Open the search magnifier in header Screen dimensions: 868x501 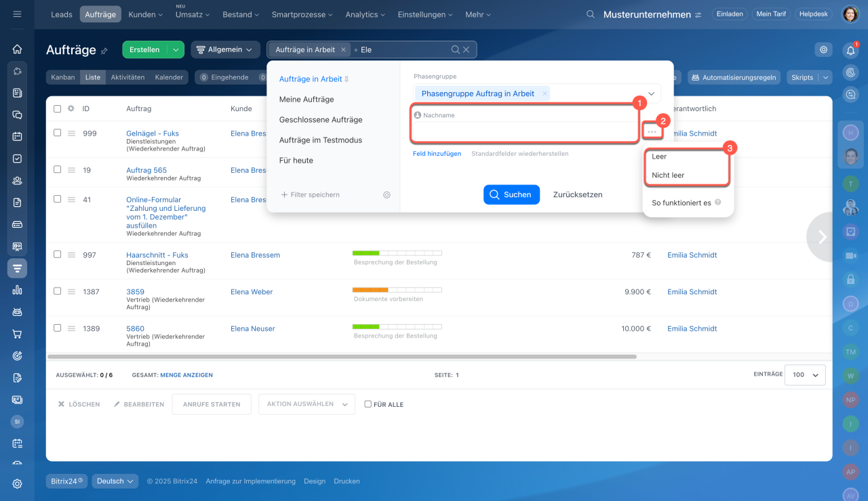click(591, 14)
